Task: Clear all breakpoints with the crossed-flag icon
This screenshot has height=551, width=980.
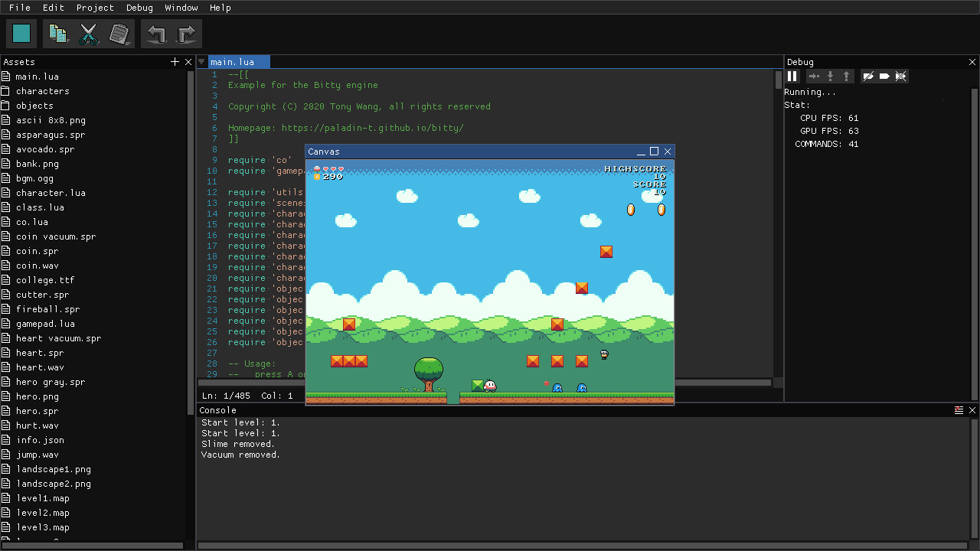Action: point(901,76)
